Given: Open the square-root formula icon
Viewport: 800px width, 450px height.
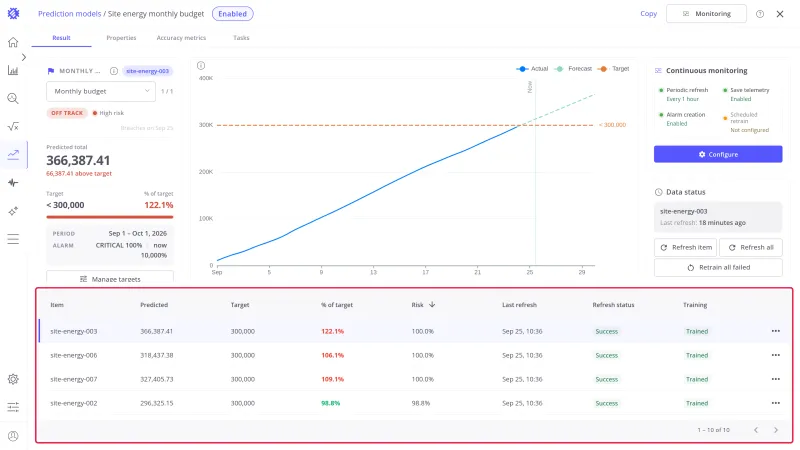Looking at the screenshot, I should click(13, 127).
